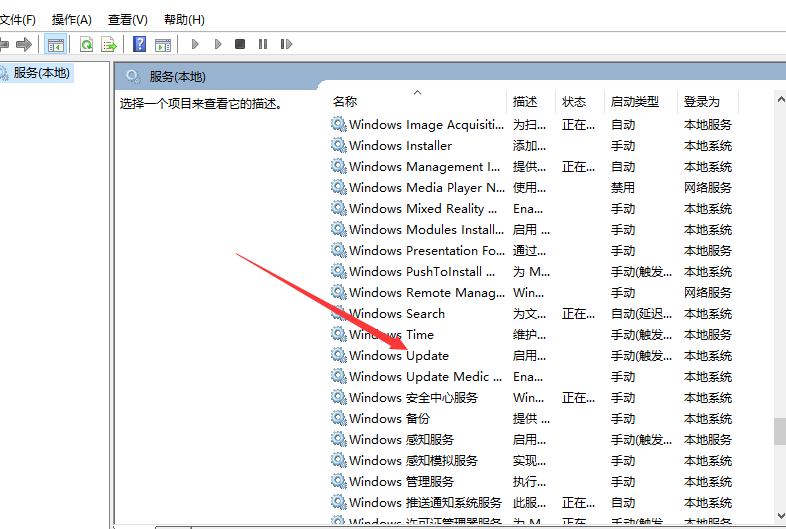Click the vertical scrollbar thumb
The height and width of the screenshot is (529, 786).
tap(780, 431)
